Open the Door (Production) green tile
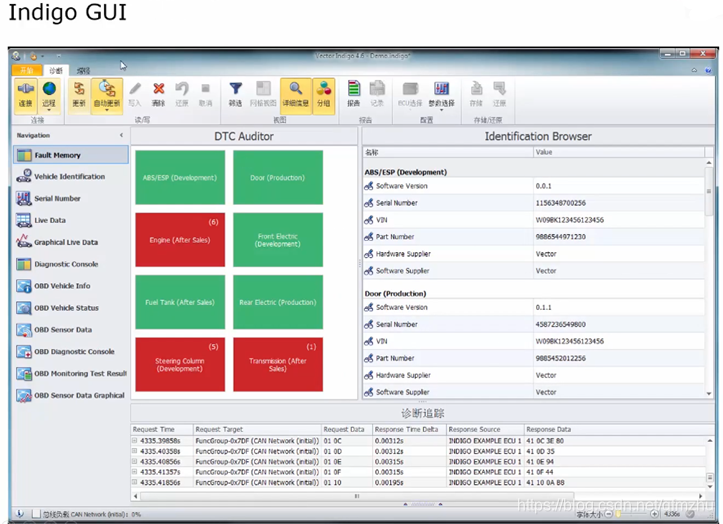Screen dimensions: 723x524 pos(278,178)
